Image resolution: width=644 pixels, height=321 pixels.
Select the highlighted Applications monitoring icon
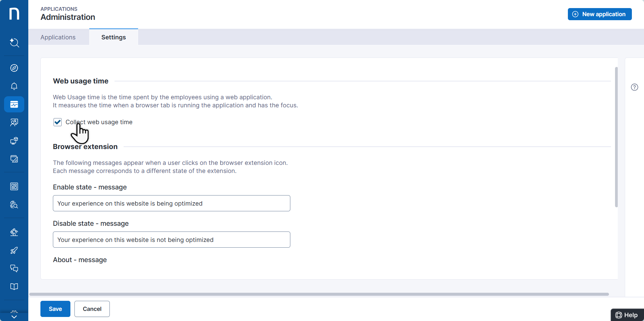click(14, 104)
